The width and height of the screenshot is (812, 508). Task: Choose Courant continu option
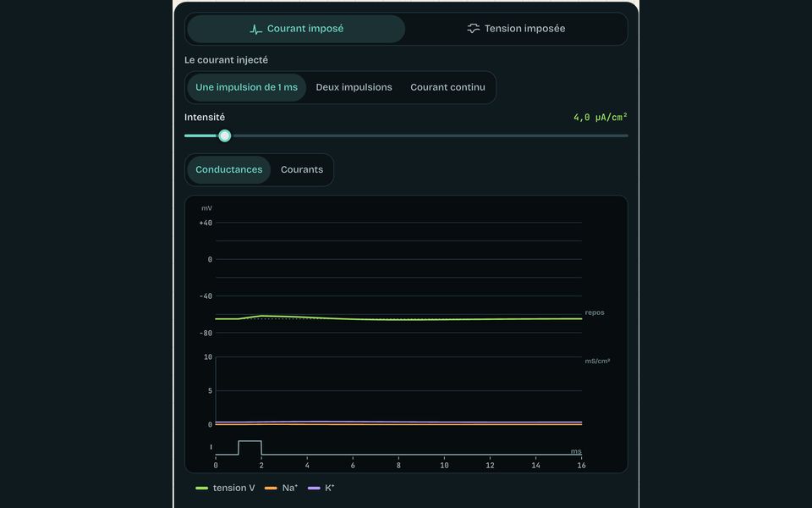[x=448, y=87]
